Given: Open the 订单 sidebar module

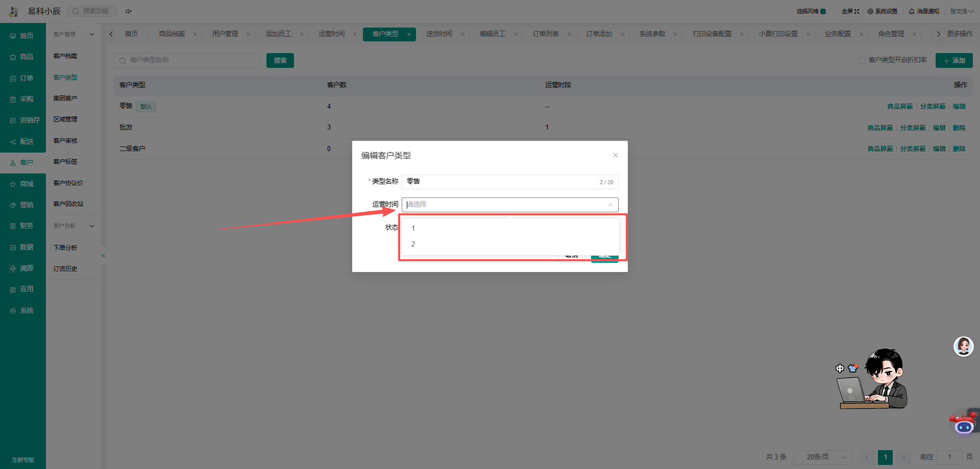Looking at the screenshot, I should 22,78.
